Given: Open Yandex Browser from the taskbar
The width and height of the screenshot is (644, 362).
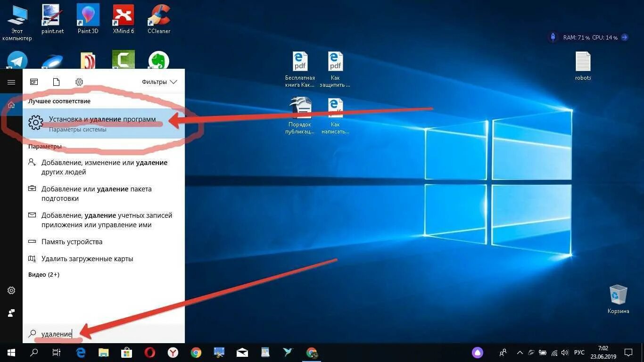Looking at the screenshot, I should tap(173, 352).
